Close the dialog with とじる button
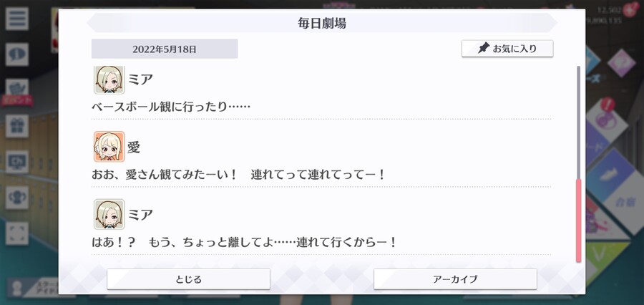The height and width of the screenshot is (305, 644). (188, 279)
